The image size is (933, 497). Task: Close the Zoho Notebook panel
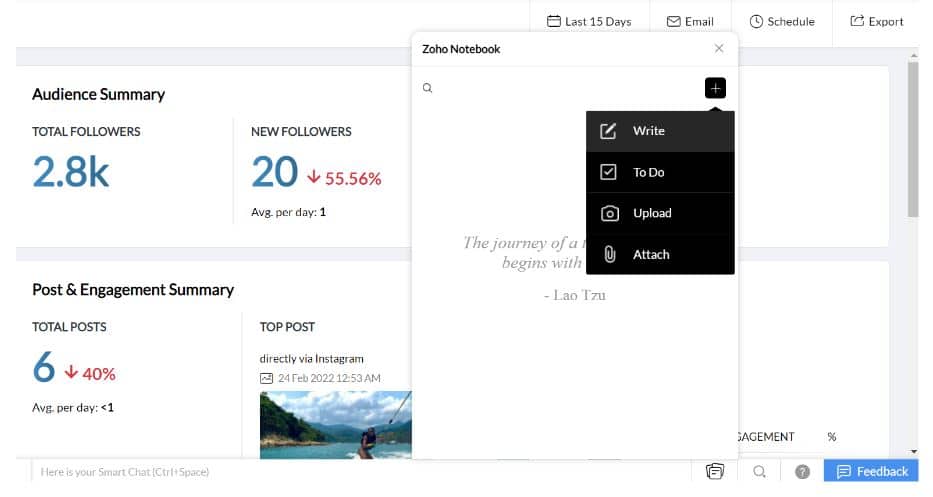click(719, 48)
